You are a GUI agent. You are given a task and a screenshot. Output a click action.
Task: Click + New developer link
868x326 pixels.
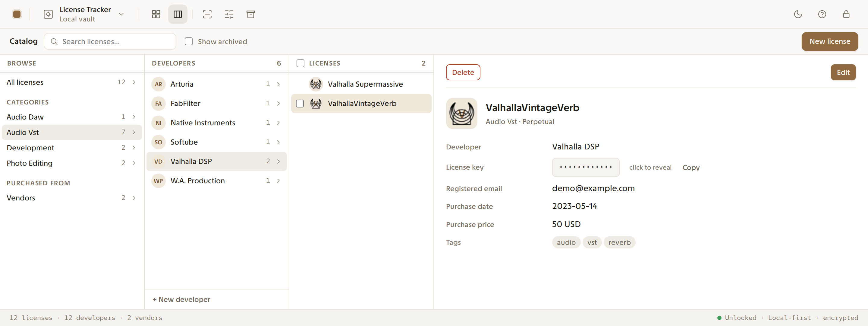tap(181, 299)
